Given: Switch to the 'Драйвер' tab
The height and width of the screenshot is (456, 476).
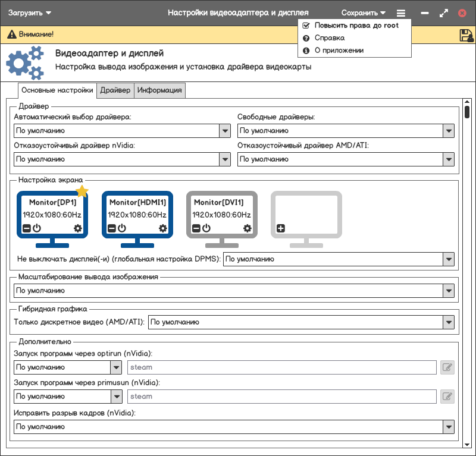Looking at the screenshot, I should pyautogui.click(x=115, y=90).
